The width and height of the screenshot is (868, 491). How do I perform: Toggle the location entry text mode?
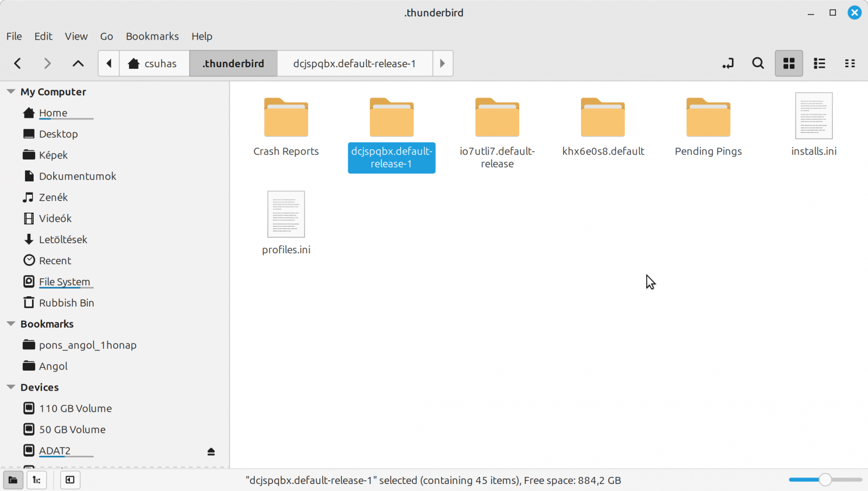728,63
